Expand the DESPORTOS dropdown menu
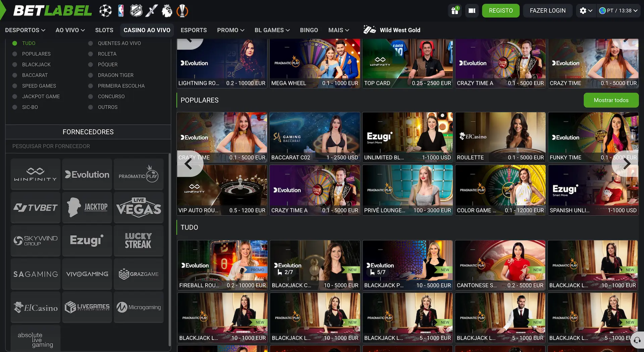The width and height of the screenshot is (644, 352). point(25,30)
